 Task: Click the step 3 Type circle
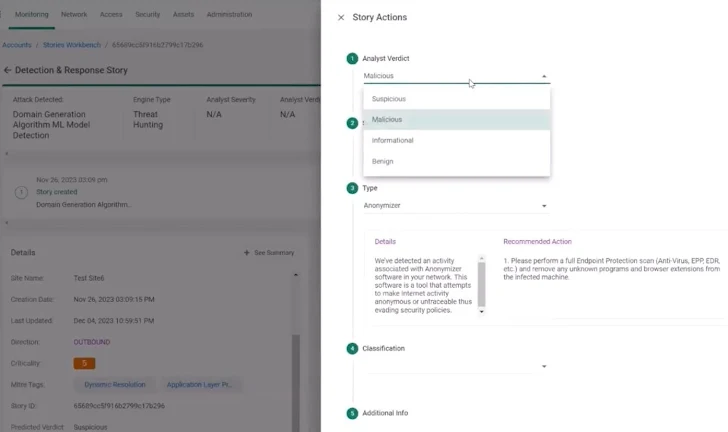(352, 188)
